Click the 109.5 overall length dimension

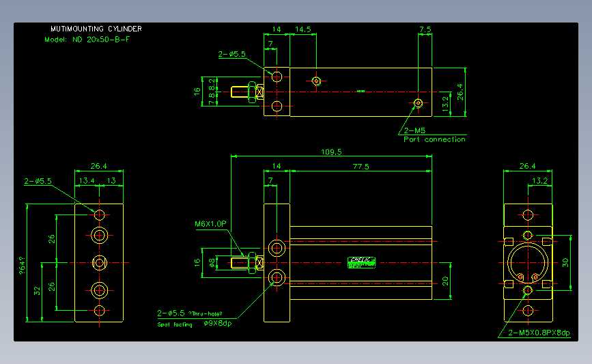pyautogui.click(x=331, y=152)
